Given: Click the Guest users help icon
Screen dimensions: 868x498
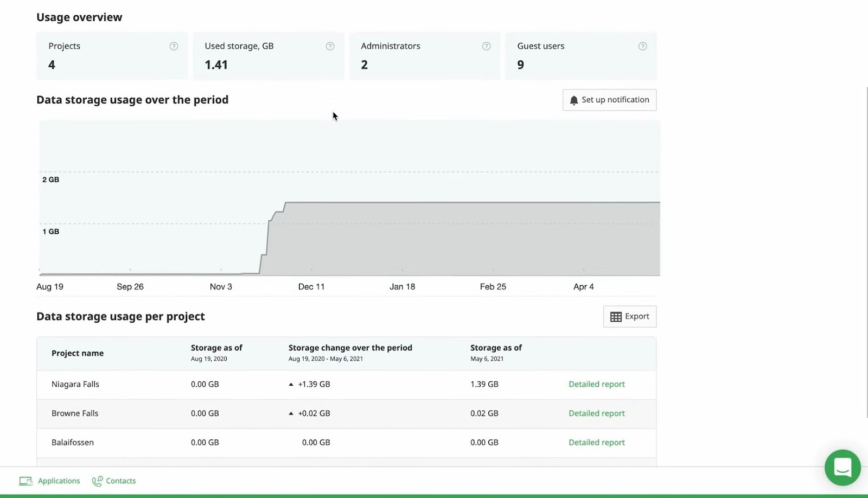Looking at the screenshot, I should [x=642, y=47].
